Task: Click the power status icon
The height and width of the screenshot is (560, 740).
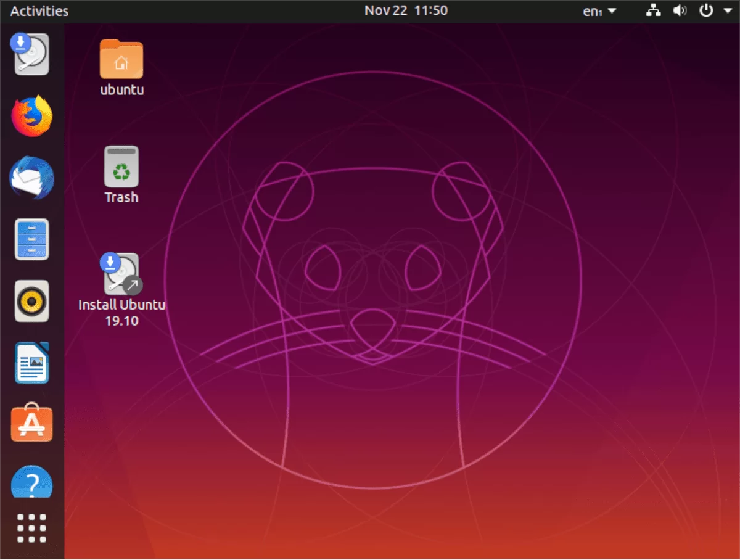Action: (x=707, y=10)
